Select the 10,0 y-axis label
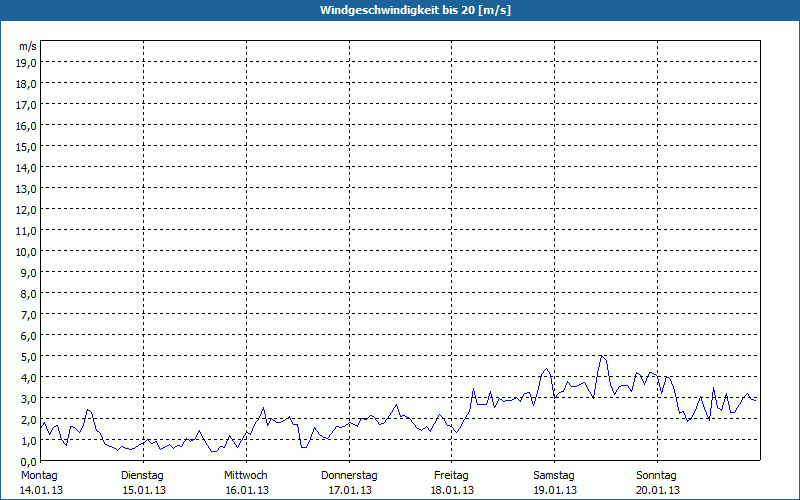 pos(26,252)
